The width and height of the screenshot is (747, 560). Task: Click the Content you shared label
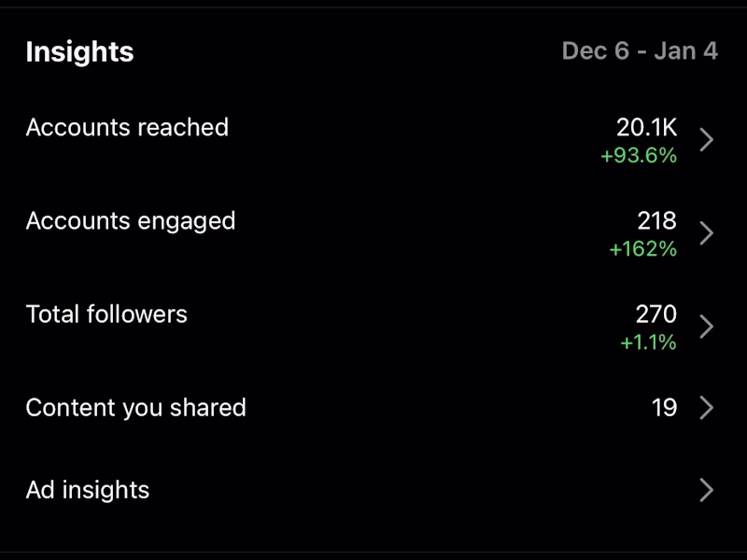pyautogui.click(x=136, y=408)
